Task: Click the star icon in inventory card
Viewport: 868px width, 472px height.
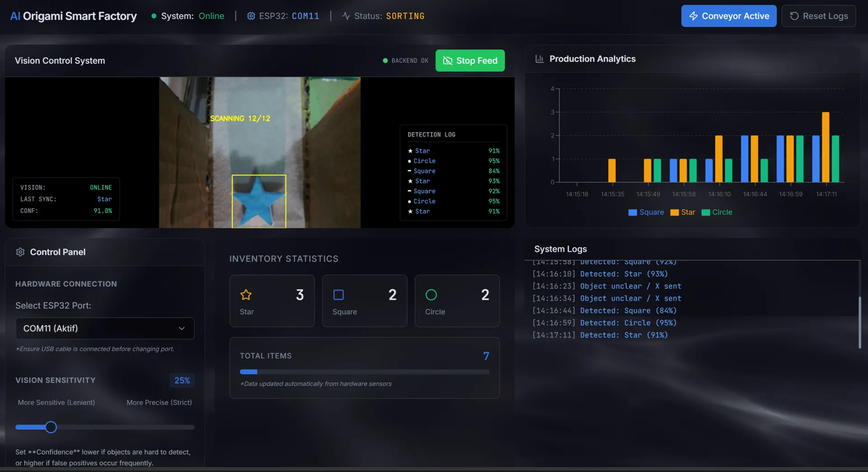Action: [246, 295]
